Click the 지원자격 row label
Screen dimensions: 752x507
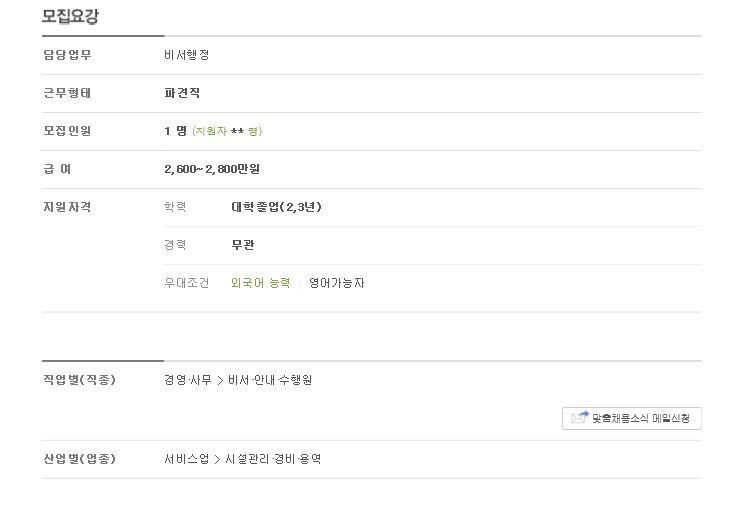(x=67, y=207)
